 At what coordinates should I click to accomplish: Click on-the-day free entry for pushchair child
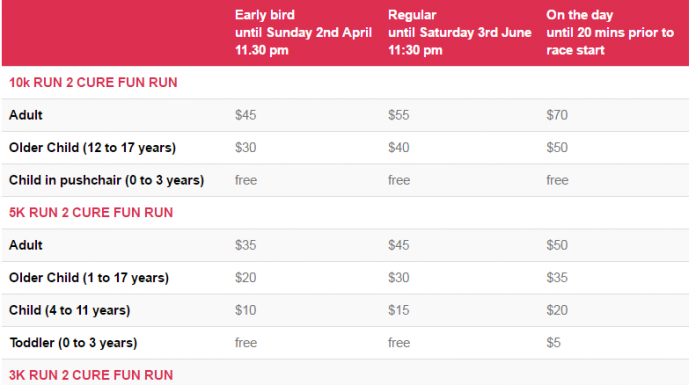557,180
